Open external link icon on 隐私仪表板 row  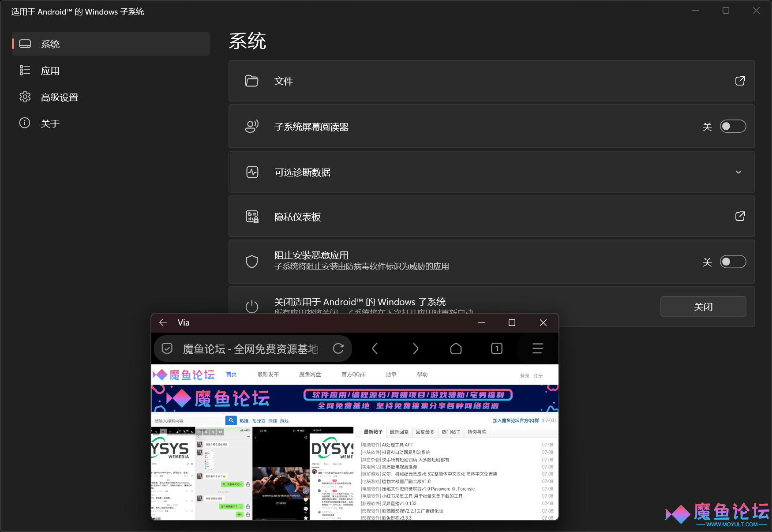[x=740, y=216]
